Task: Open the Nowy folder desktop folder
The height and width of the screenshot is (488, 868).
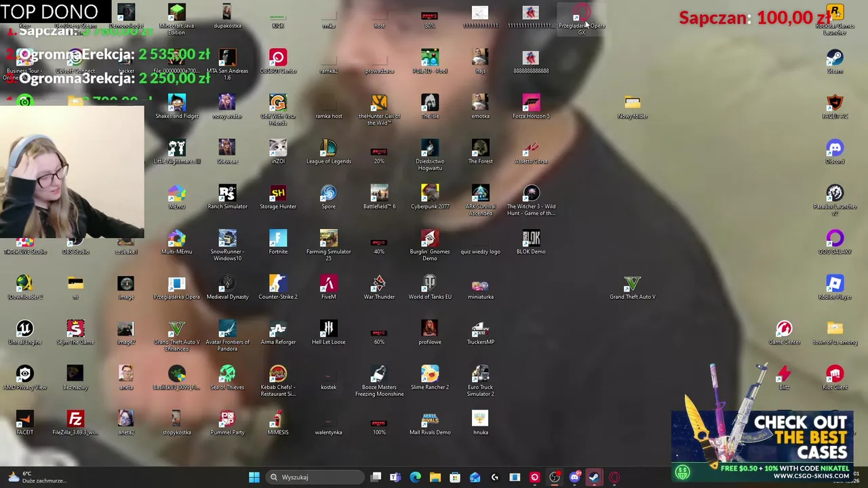Action: click(x=632, y=106)
